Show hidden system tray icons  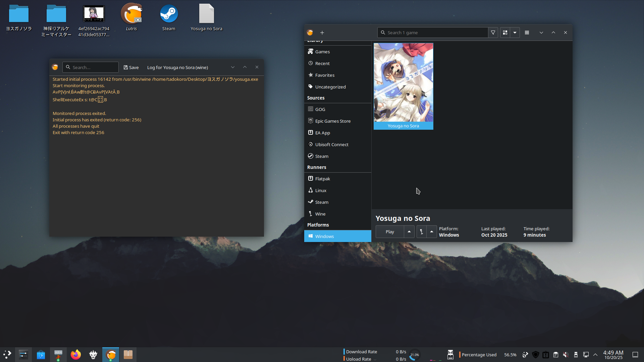coord(595,355)
